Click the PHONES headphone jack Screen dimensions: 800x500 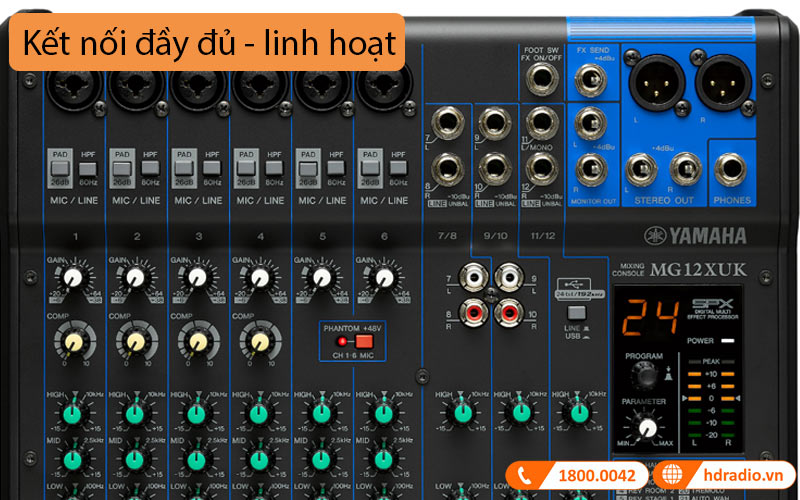[731, 169]
